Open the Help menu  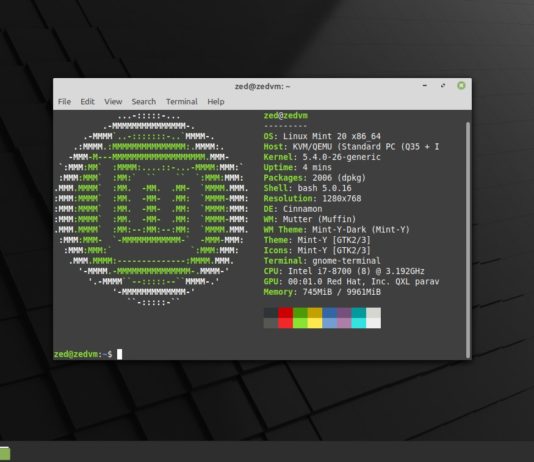click(216, 101)
